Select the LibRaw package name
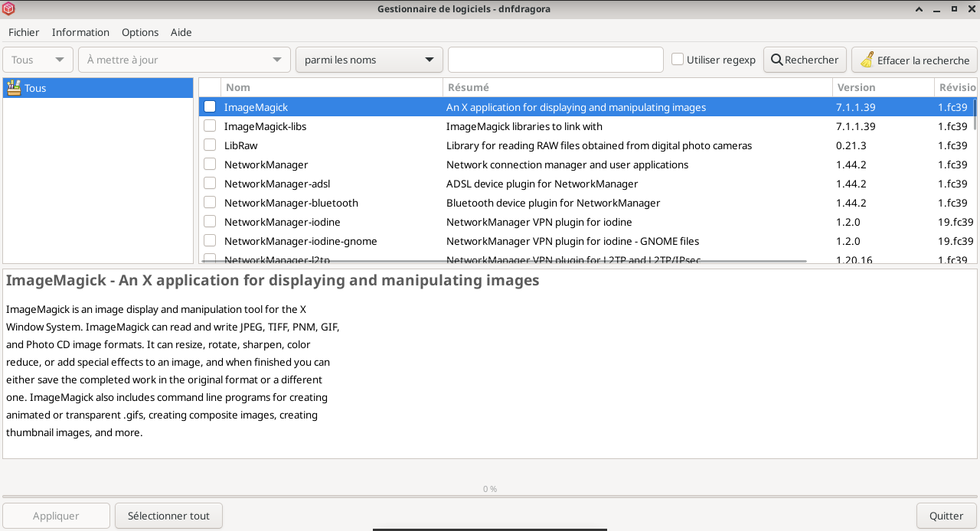The height and width of the screenshot is (531, 980). [x=240, y=145]
